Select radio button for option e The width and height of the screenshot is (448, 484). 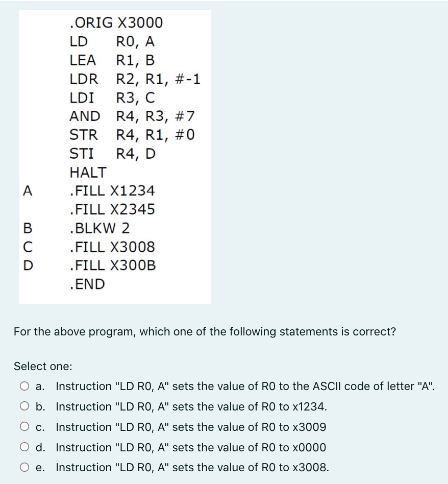coord(23,468)
